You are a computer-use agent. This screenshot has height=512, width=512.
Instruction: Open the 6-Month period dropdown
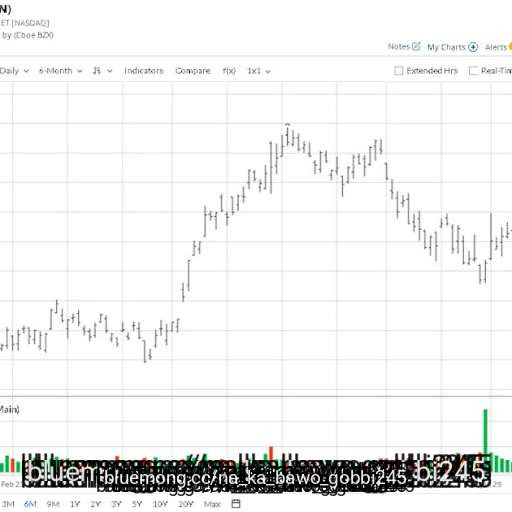click(60, 71)
